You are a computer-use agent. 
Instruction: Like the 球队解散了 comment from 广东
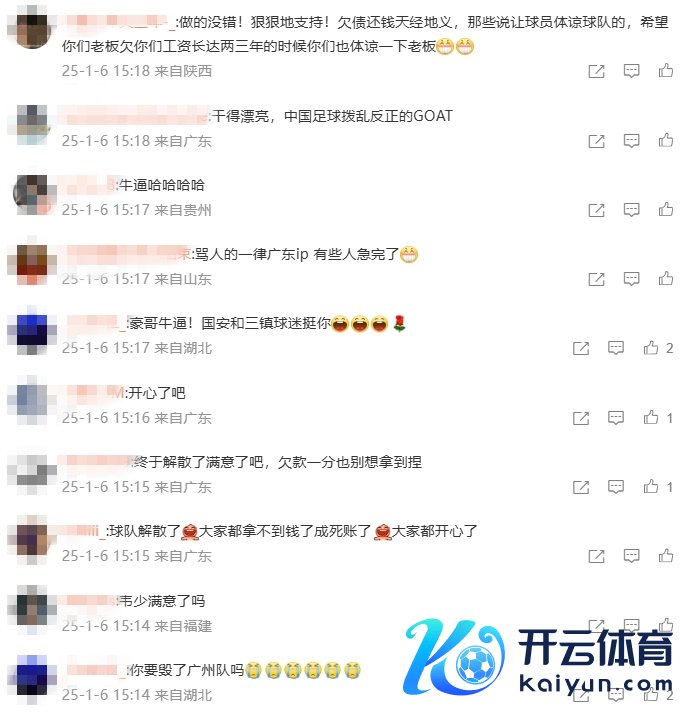pyautogui.click(x=666, y=556)
